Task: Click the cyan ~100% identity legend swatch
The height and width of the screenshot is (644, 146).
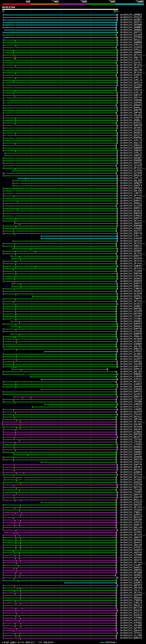Action: tap(130, 4)
